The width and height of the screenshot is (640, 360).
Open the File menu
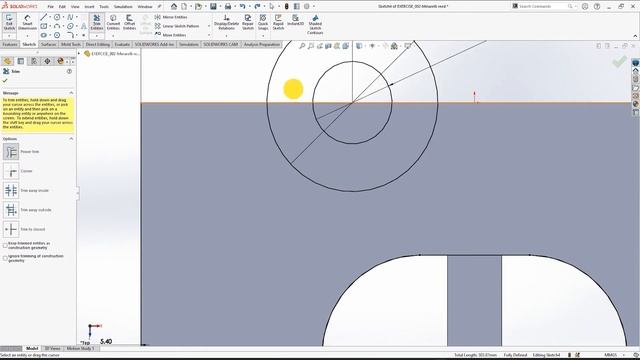50,7
